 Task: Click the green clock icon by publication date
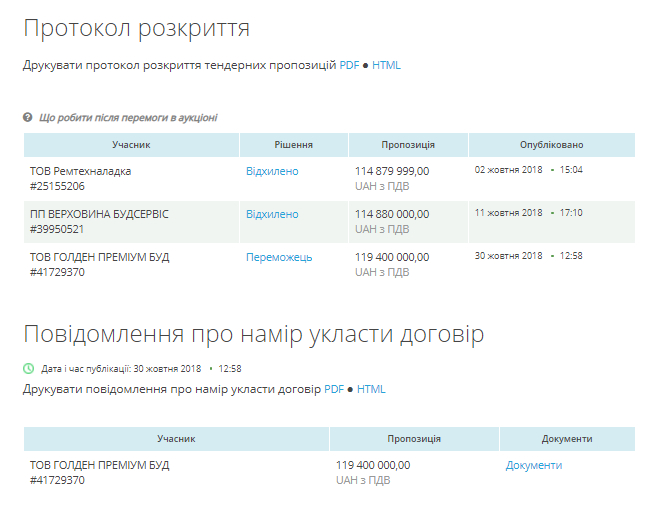pyautogui.click(x=28, y=369)
